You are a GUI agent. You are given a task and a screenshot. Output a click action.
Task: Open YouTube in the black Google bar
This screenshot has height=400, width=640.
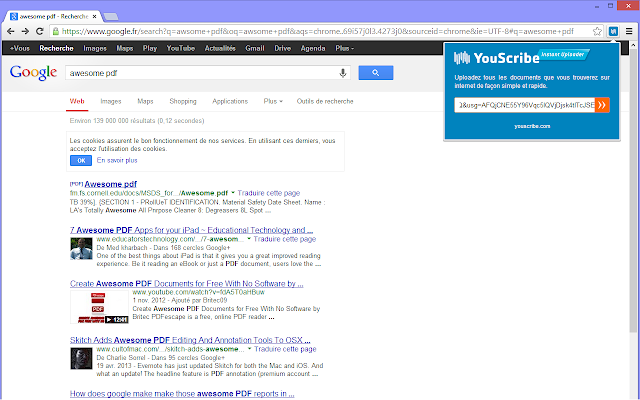coord(180,48)
